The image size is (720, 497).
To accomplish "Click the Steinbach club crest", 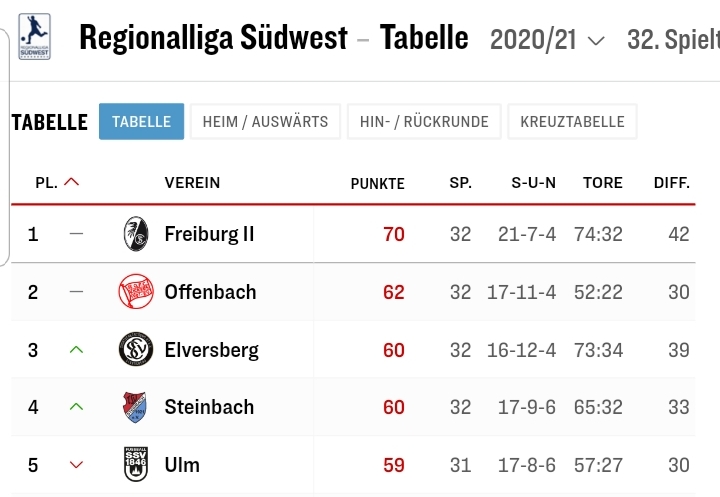I will pos(135,407).
